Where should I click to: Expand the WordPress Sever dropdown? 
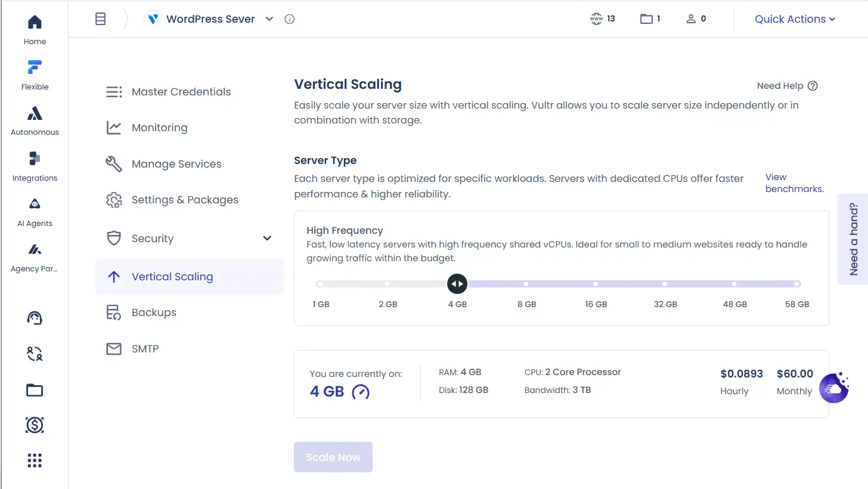[x=269, y=19]
